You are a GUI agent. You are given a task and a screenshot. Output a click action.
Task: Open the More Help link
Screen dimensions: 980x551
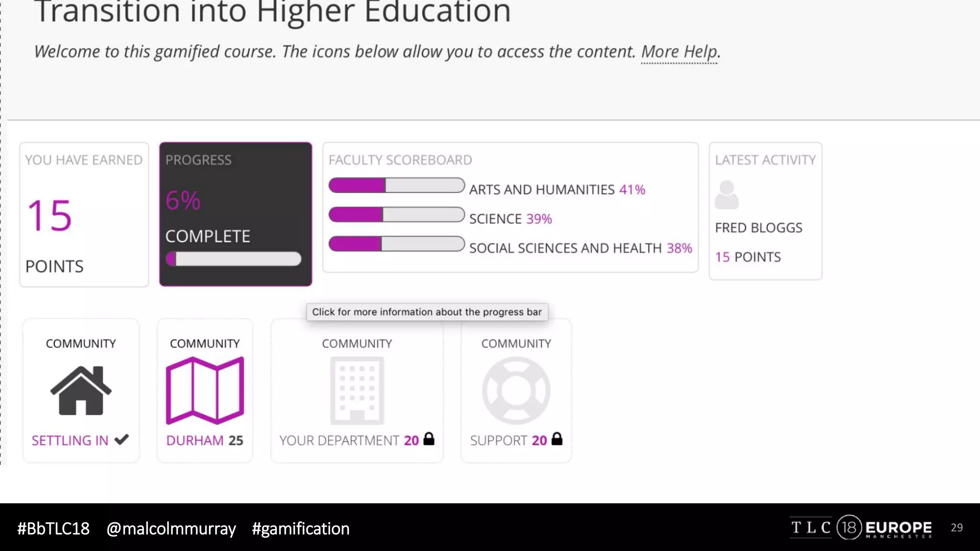coord(679,52)
